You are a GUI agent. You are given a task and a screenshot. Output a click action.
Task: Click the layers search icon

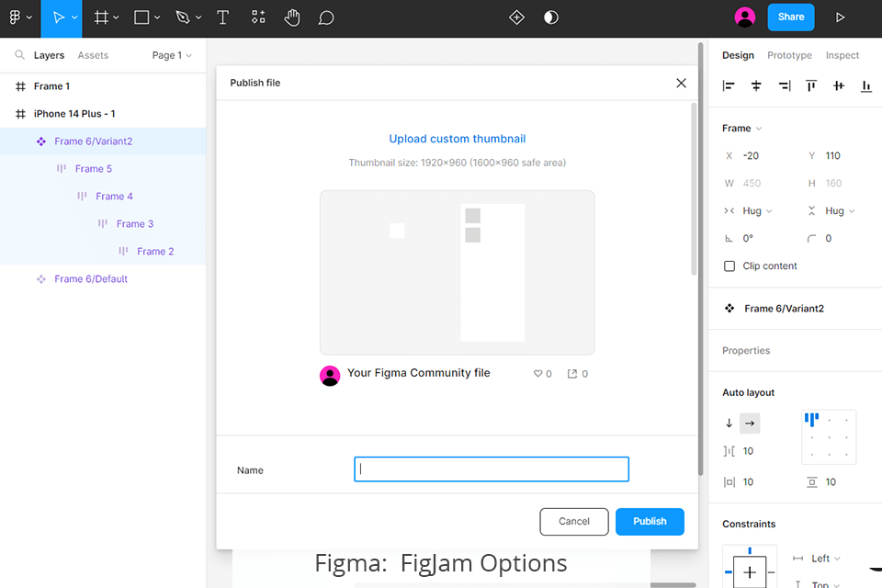point(19,55)
